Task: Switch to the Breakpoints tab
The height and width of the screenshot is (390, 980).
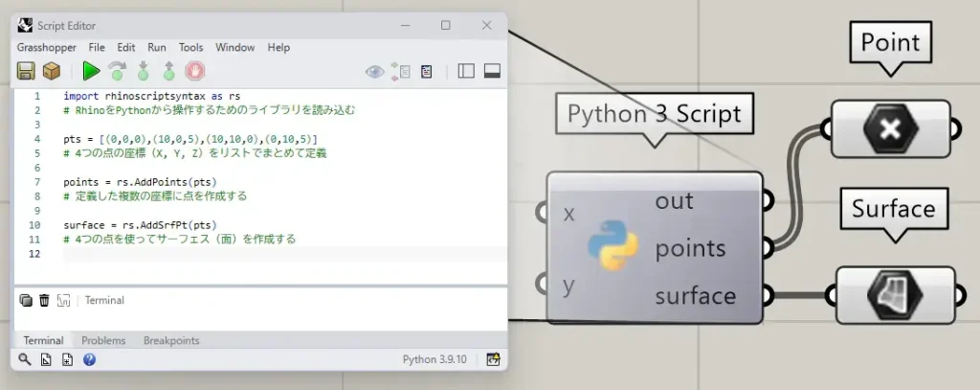Action: click(171, 340)
